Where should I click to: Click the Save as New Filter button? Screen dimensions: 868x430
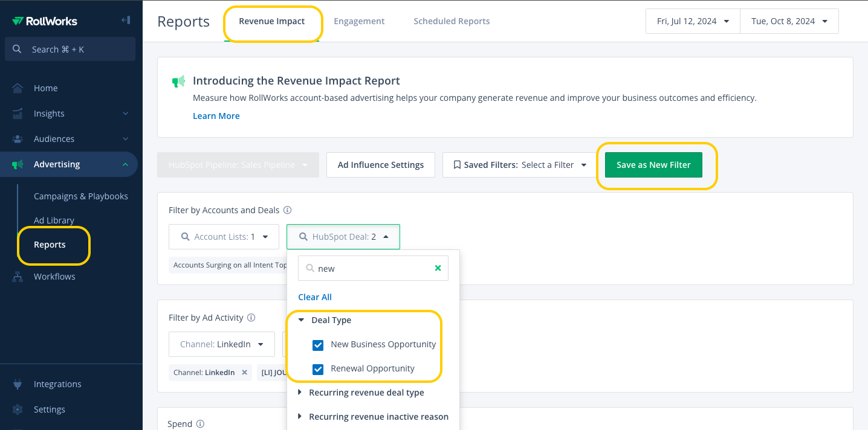click(x=653, y=165)
